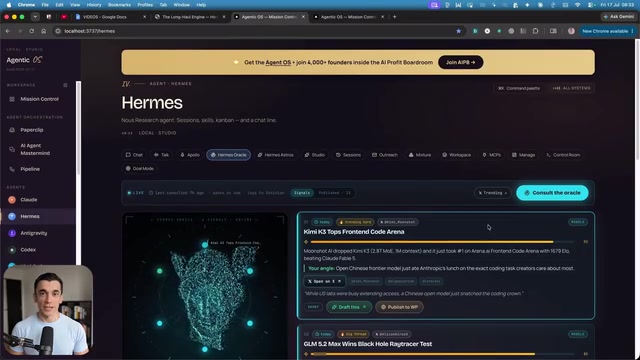640x360 pixels.
Task: Reload the page in Chrome
Action: [31, 31]
